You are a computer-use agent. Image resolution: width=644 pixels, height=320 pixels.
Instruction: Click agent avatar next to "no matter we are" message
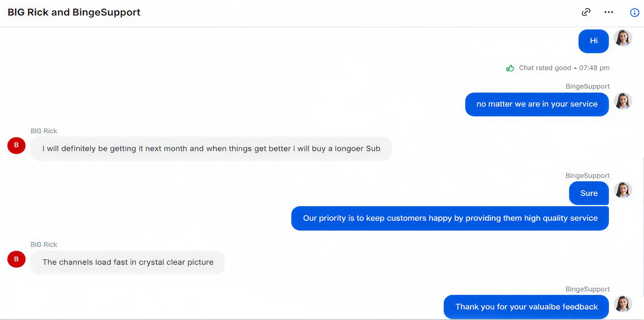coord(623,101)
